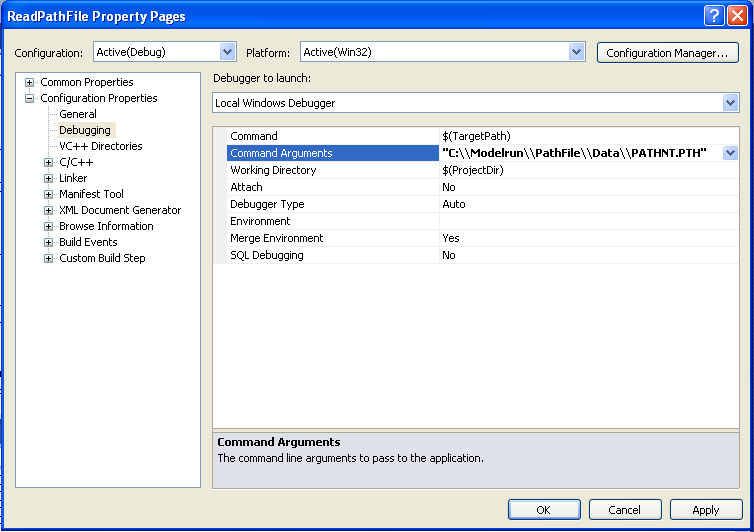Select the Browse Information label

106,226
